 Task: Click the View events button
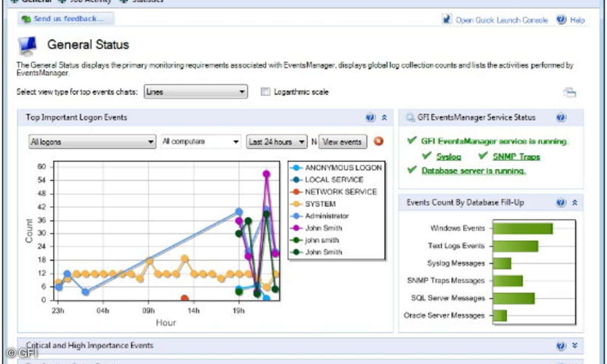pos(342,142)
